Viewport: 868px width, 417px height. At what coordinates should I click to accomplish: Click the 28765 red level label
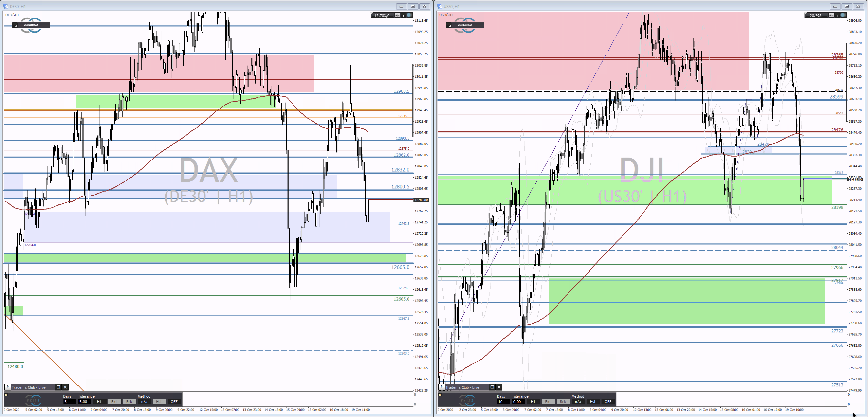837,55
